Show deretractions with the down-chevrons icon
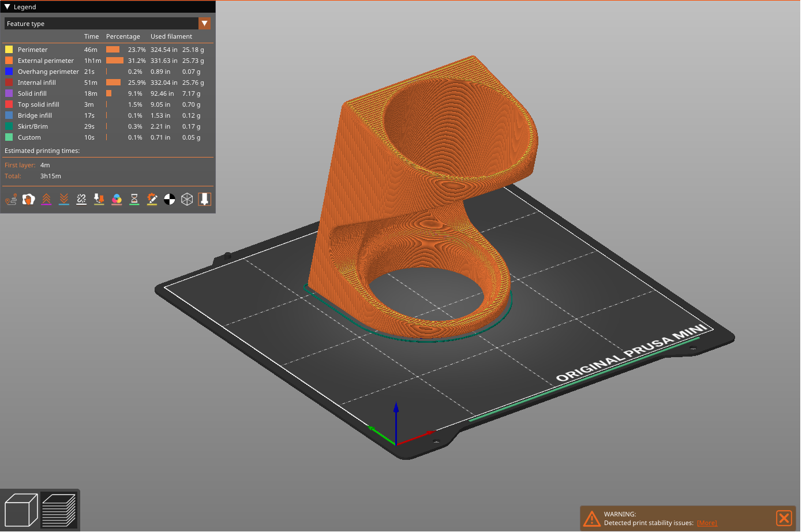The height and width of the screenshot is (532, 802). click(x=64, y=200)
